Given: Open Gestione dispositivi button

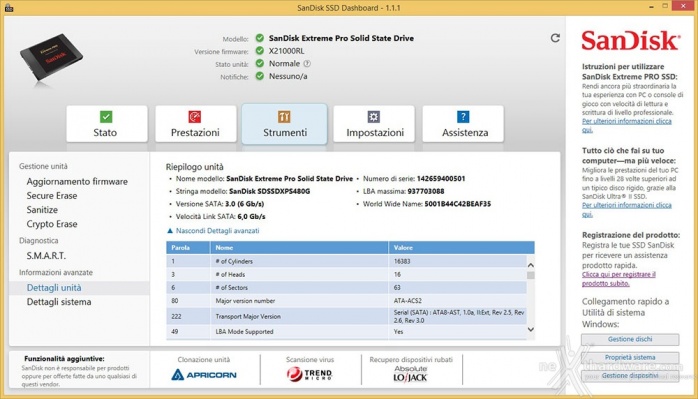Looking at the screenshot, I should click(x=630, y=376).
